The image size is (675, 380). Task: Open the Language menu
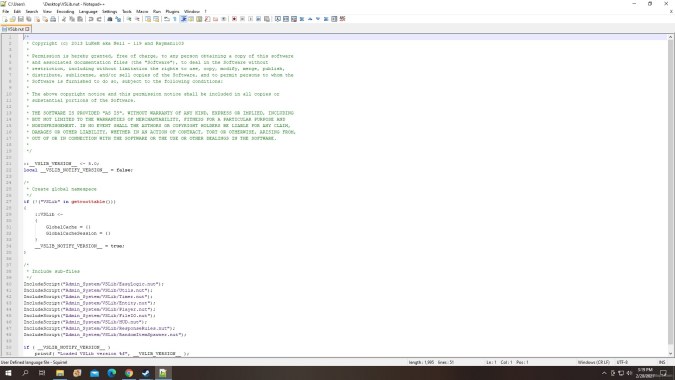88,12
